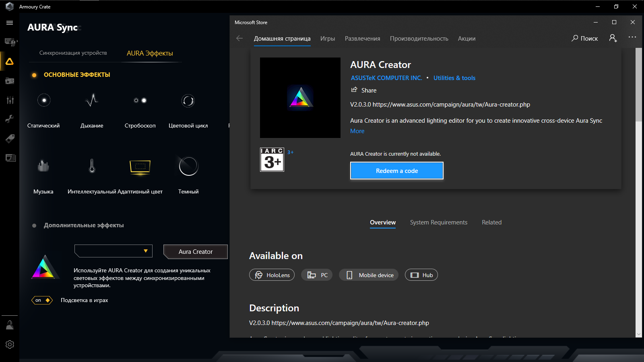The width and height of the screenshot is (644, 362).
Task: Launch Aura Creator button in Armoury Crate
Action: click(x=196, y=252)
